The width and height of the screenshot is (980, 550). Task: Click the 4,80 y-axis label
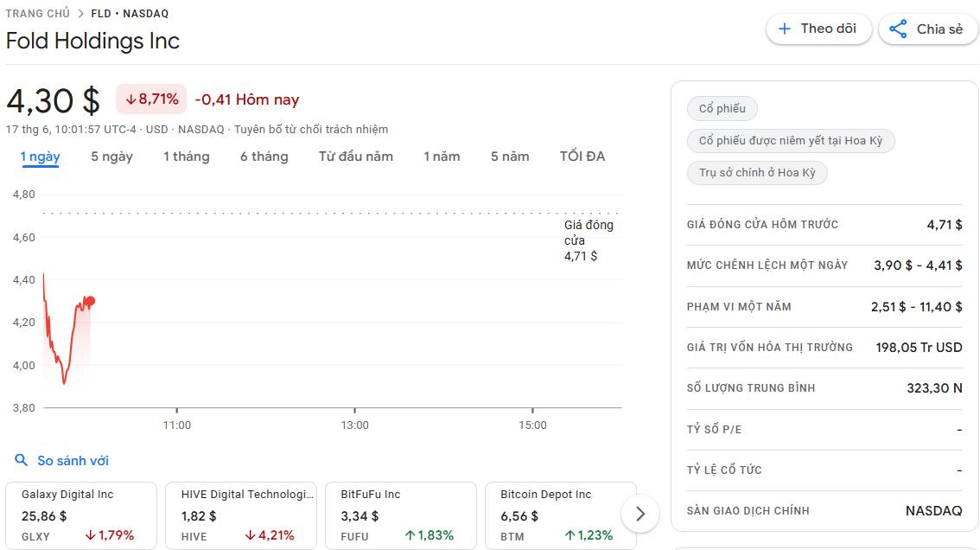(x=23, y=195)
